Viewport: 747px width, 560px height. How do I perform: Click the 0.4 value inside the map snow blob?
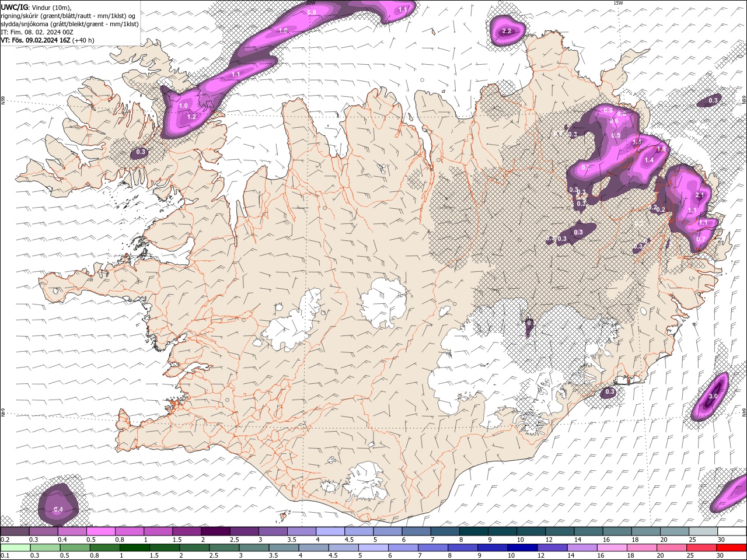pos(58,509)
